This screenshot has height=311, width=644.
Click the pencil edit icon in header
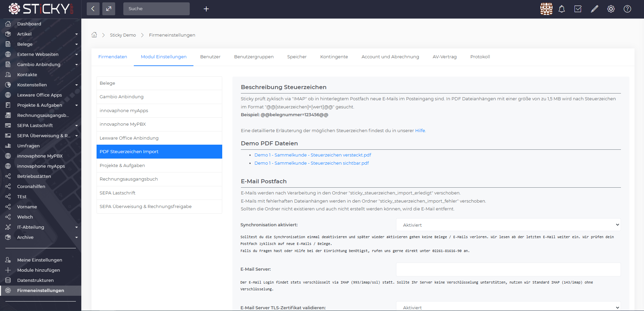595,9
